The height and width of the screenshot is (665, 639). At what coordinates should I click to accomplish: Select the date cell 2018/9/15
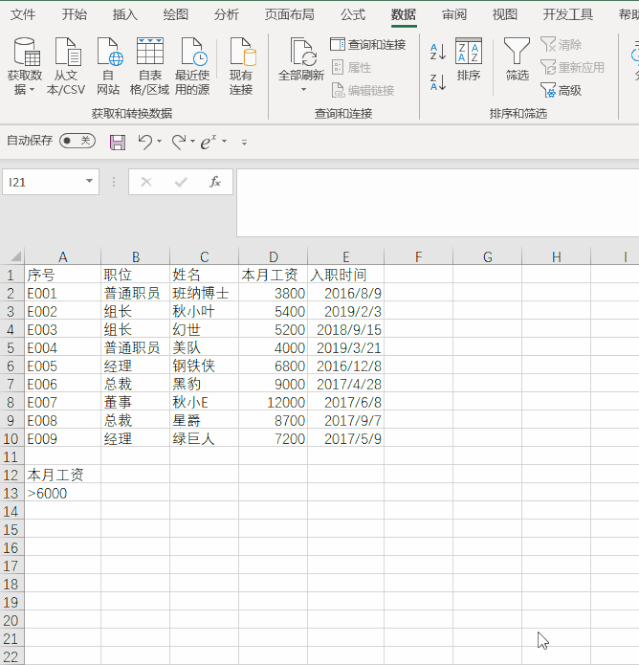point(346,330)
